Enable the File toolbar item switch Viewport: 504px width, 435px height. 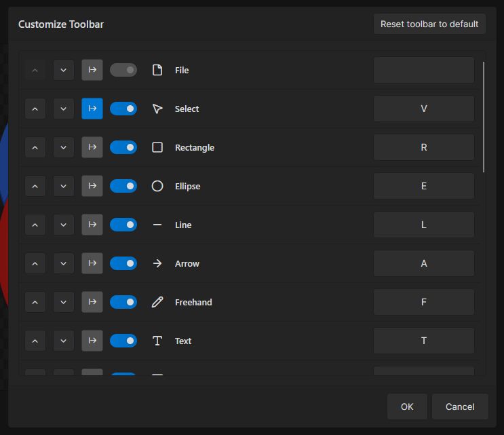[123, 70]
